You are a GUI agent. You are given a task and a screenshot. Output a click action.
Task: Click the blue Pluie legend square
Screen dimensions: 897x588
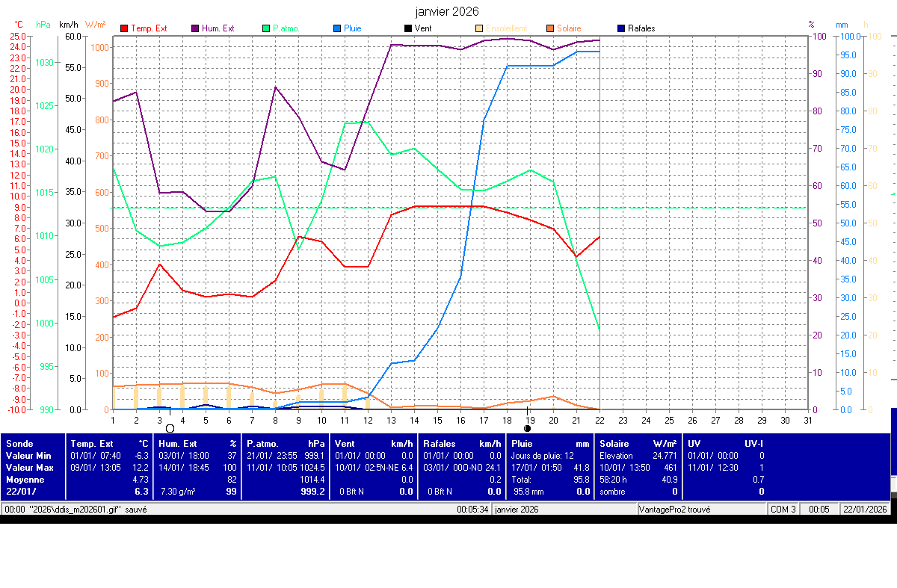coord(337,28)
